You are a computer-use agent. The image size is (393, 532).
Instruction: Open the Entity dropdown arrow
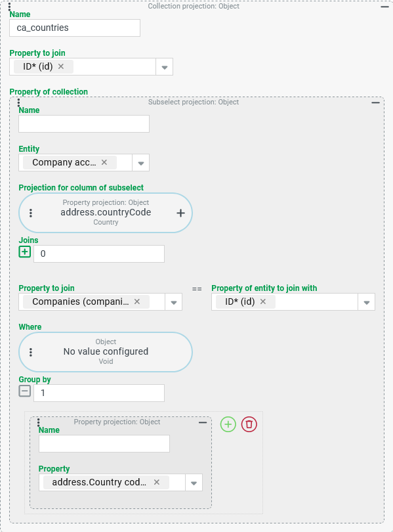tap(141, 163)
